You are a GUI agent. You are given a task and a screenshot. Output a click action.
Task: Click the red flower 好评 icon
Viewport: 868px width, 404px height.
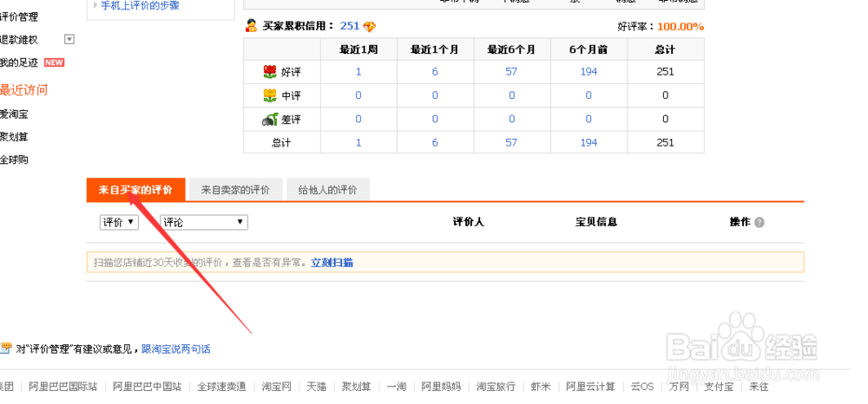tap(270, 71)
